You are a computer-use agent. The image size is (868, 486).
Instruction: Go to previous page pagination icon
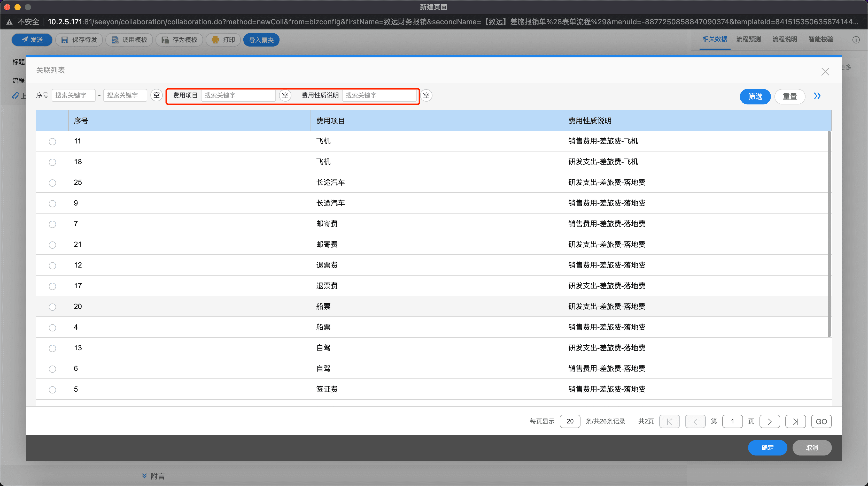tap(695, 421)
